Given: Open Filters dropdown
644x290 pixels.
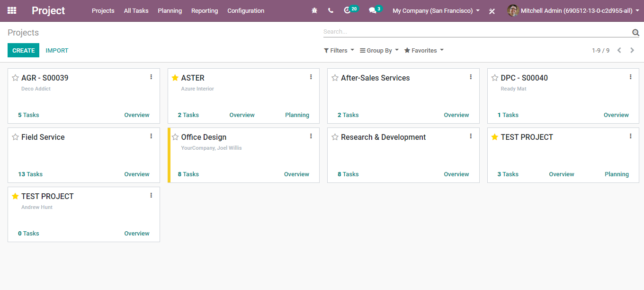Looking at the screenshot, I should 339,50.
